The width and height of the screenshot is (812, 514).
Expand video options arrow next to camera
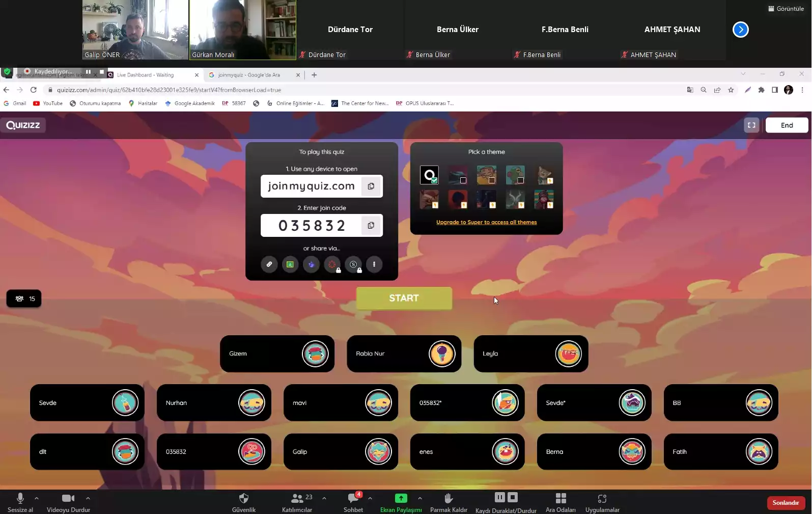pyautogui.click(x=88, y=498)
